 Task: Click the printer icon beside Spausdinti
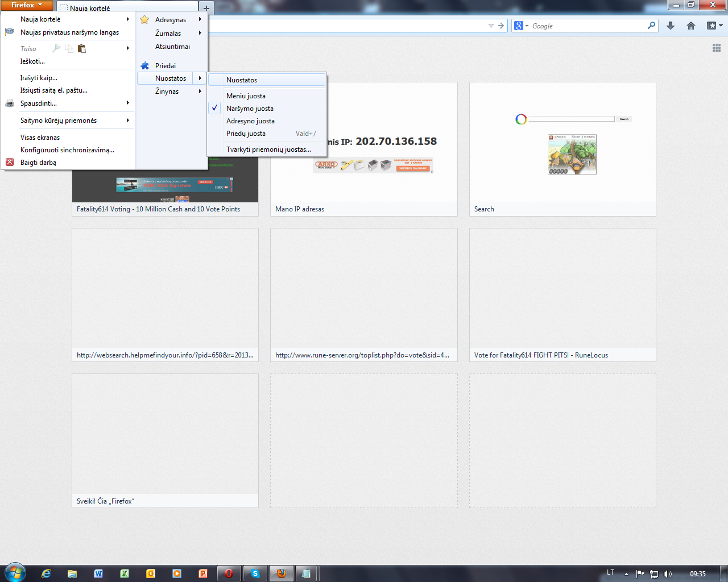click(10, 103)
